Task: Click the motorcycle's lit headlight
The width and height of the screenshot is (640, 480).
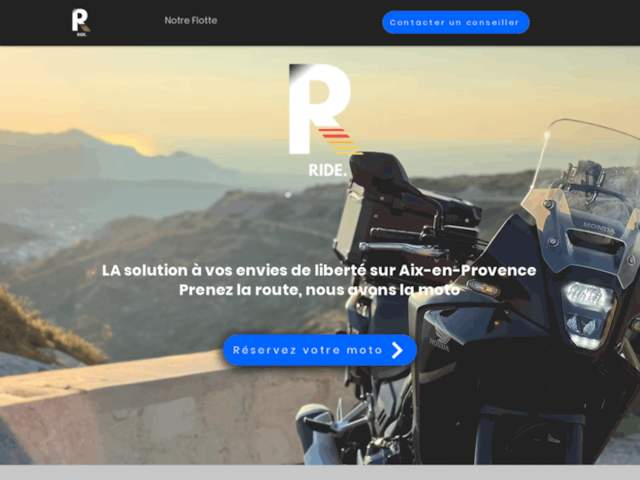Action: click(x=589, y=314)
